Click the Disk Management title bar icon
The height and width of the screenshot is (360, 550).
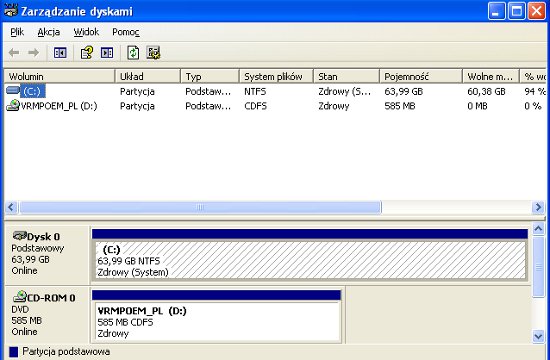(11, 11)
